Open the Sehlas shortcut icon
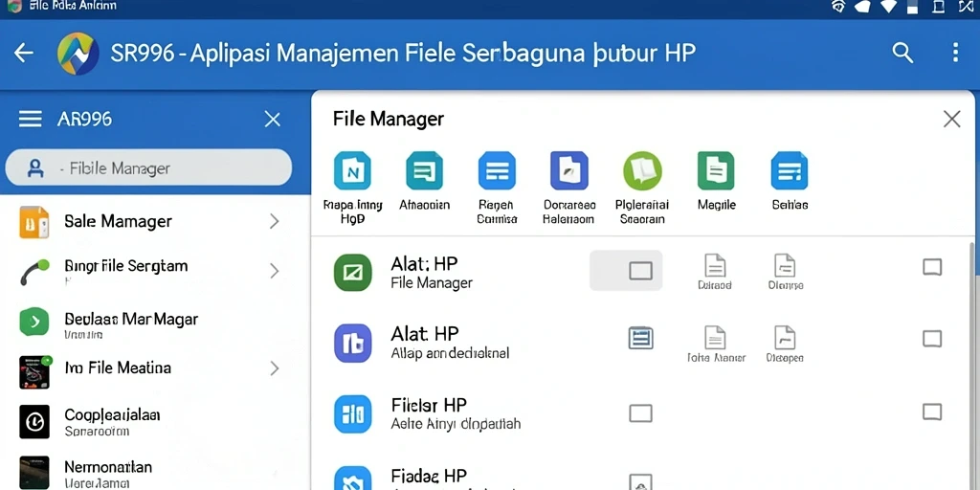The height and width of the screenshot is (490, 980). click(x=790, y=170)
